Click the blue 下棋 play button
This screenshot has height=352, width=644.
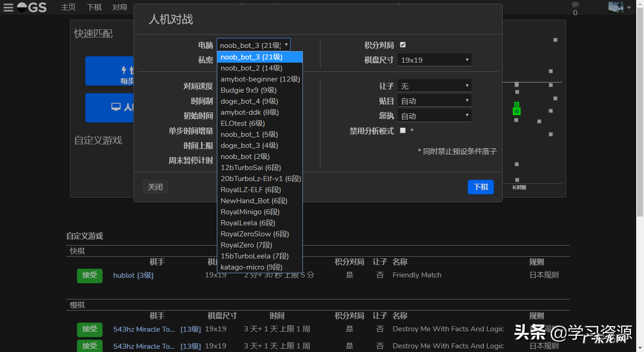click(x=481, y=187)
